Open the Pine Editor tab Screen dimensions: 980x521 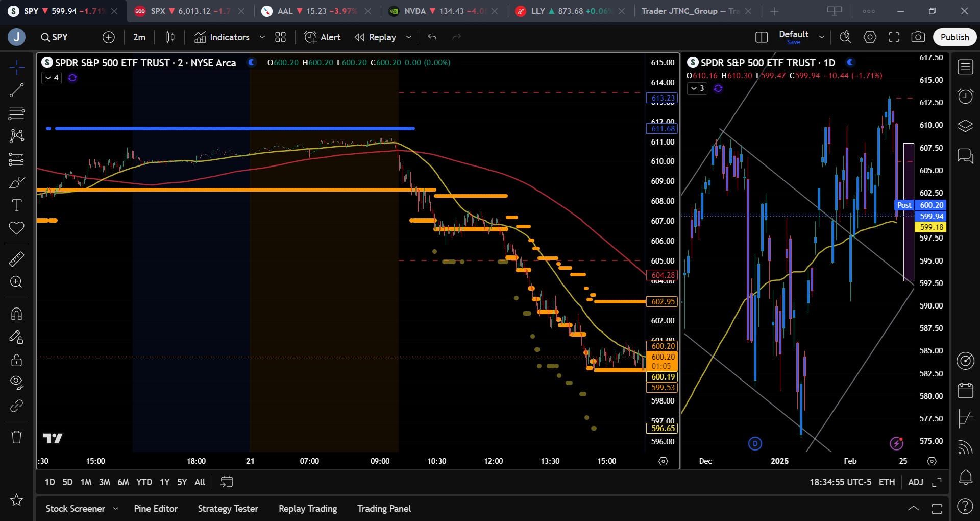click(x=156, y=509)
